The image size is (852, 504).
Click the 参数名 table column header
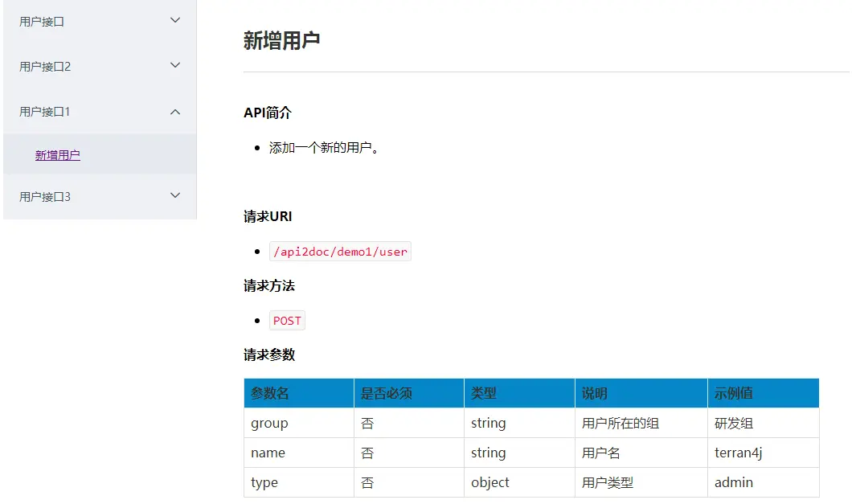(x=269, y=392)
